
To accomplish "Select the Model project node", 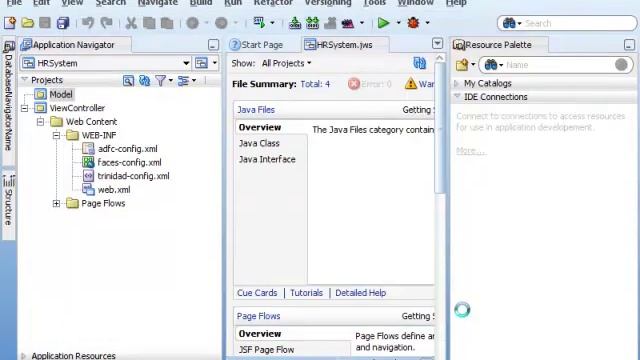I will (x=60, y=94).
